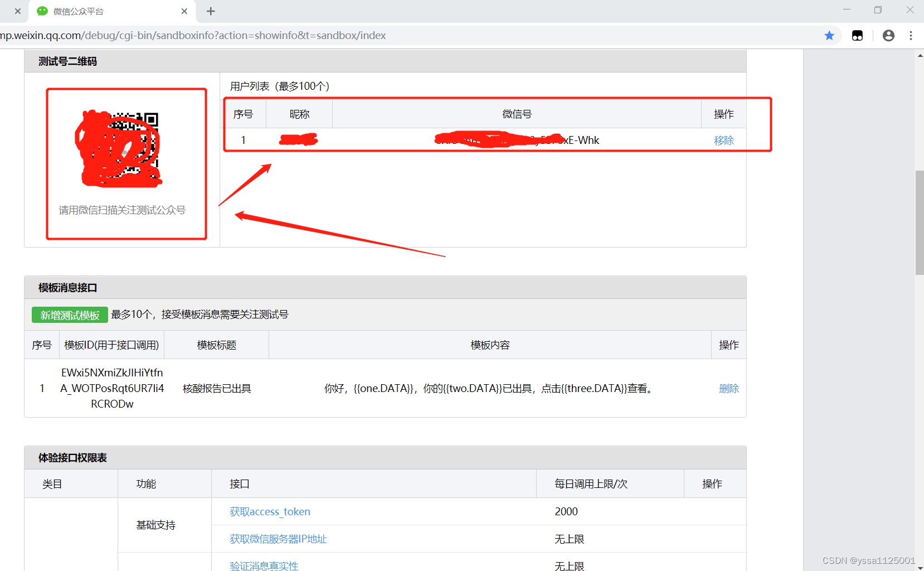Click the 新增测试模板 button
This screenshot has width=924, height=571.
tap(70, 315)
